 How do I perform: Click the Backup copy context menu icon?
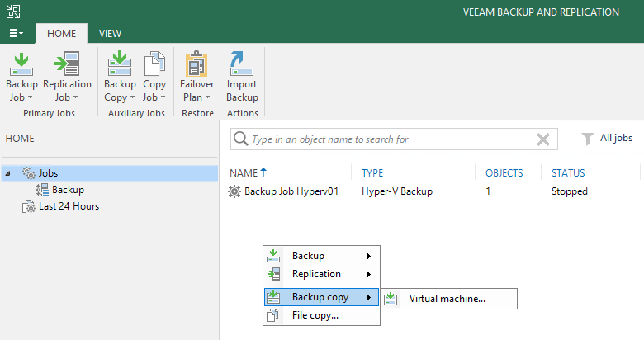(273, 297)
